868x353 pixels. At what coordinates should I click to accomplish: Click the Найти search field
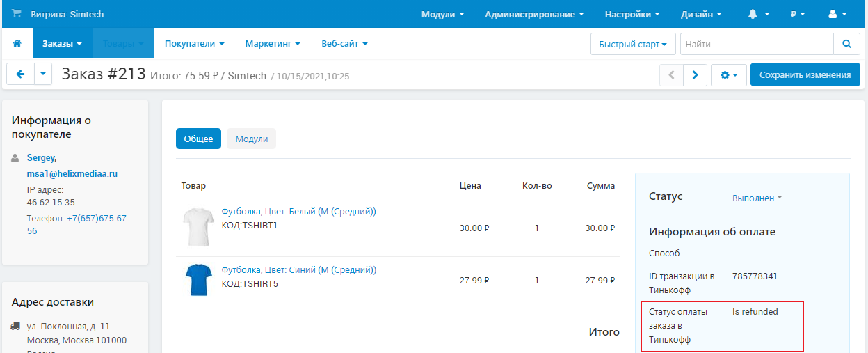757,44
